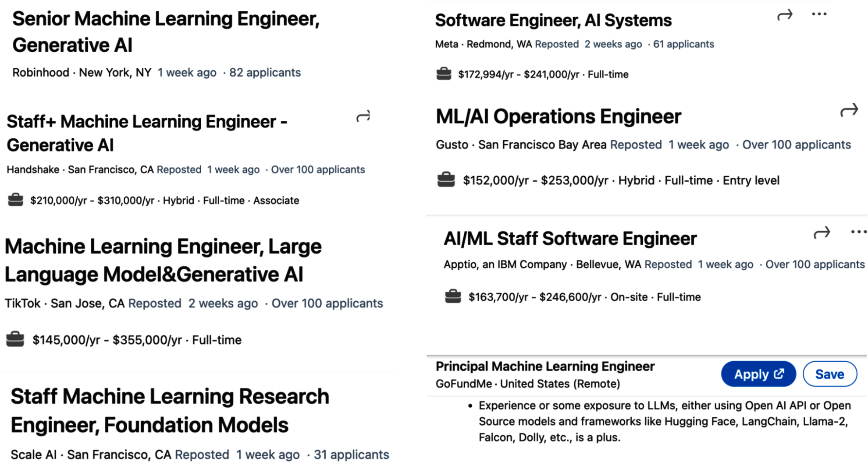868x462 pixels.
Task: Click the 82 applicants count on Robinhood job
Action: click(266, 72)
